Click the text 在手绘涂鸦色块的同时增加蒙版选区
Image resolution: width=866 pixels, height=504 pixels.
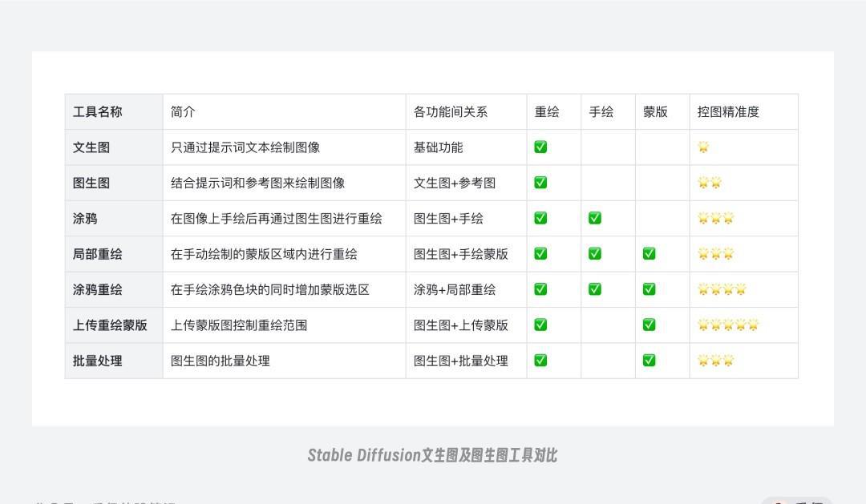[270, 290]
